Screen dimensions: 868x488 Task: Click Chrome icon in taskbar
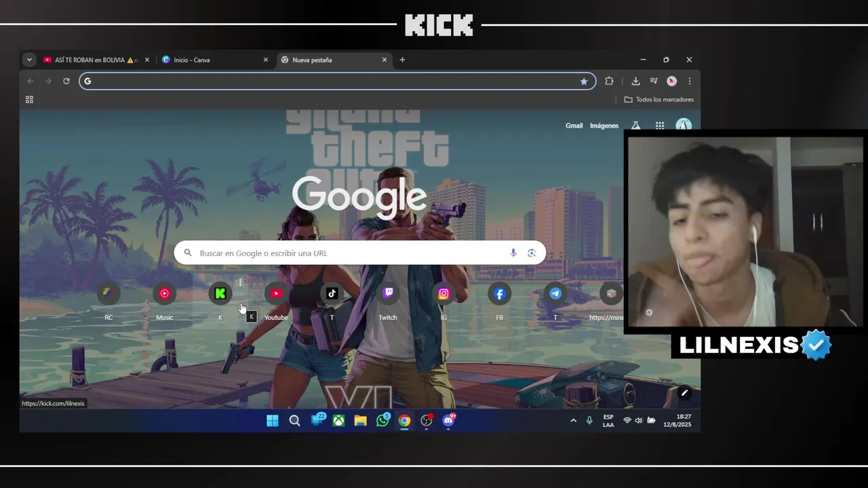click(404, 421)
